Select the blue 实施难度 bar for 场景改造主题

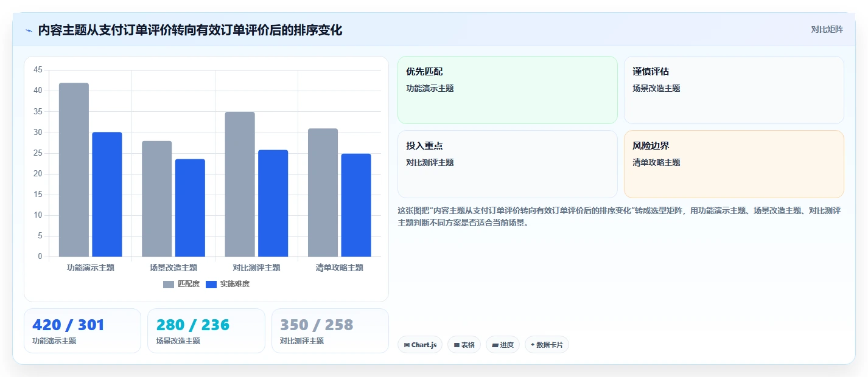(190, 208)
